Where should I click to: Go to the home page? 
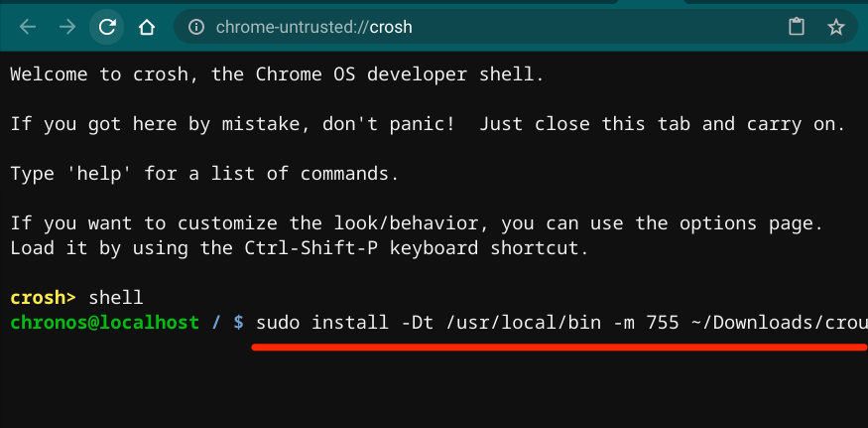(x=146, y=27)
